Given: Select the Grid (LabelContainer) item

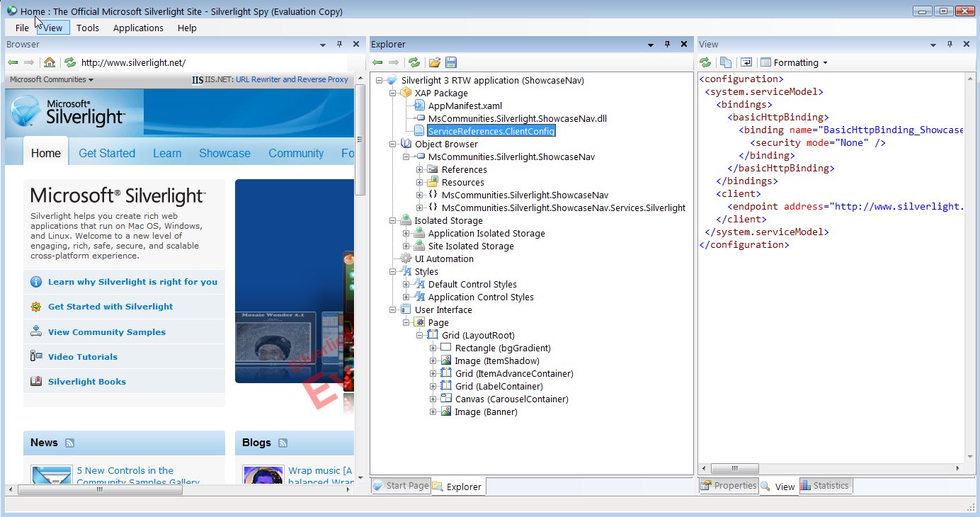Looking at the screenshot, I should pyautogui.click(x=499, y=386).
